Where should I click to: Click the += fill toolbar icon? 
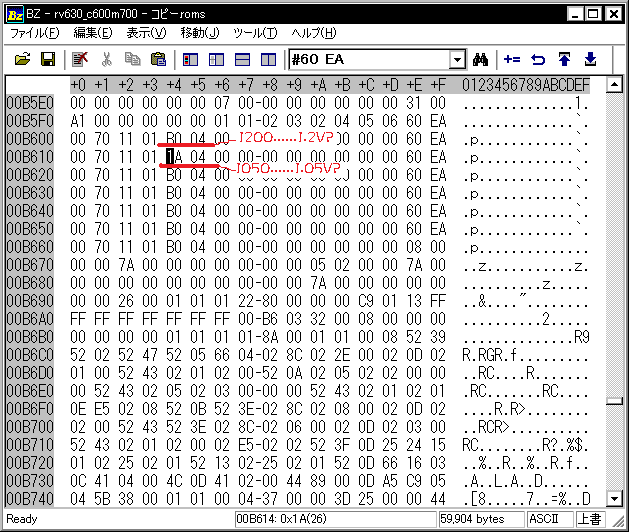[512, 59]
